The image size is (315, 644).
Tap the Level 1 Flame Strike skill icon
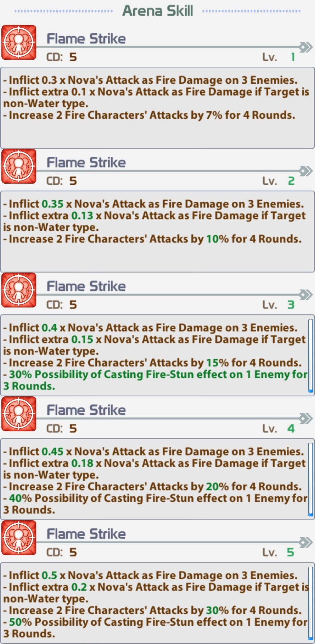[19, 42]
